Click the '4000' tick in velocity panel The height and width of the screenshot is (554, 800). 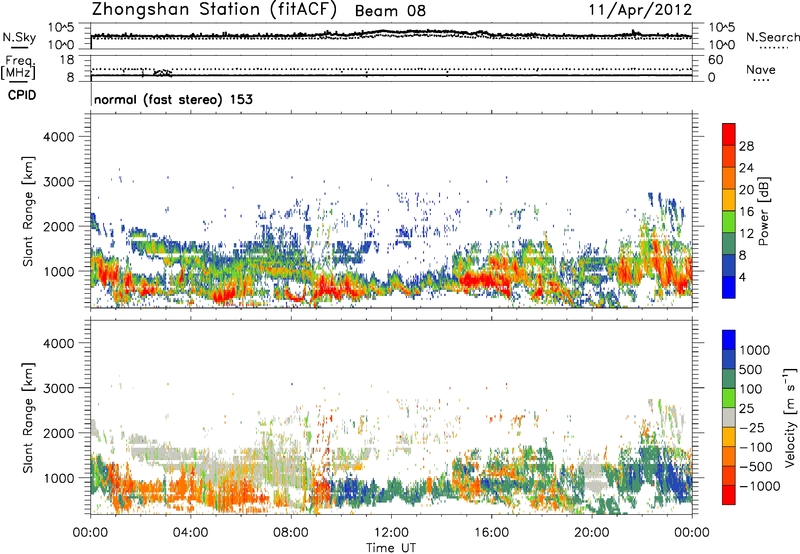[x=59, y=343]
